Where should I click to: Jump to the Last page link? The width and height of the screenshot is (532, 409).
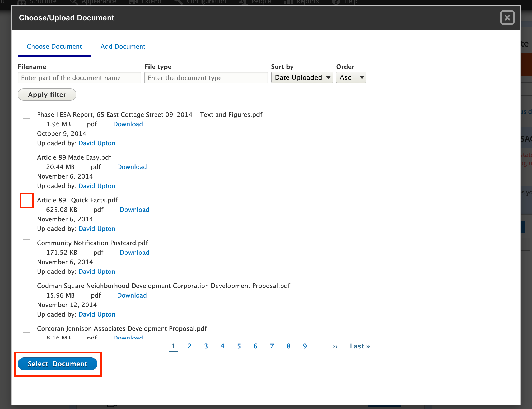point(360,346)
